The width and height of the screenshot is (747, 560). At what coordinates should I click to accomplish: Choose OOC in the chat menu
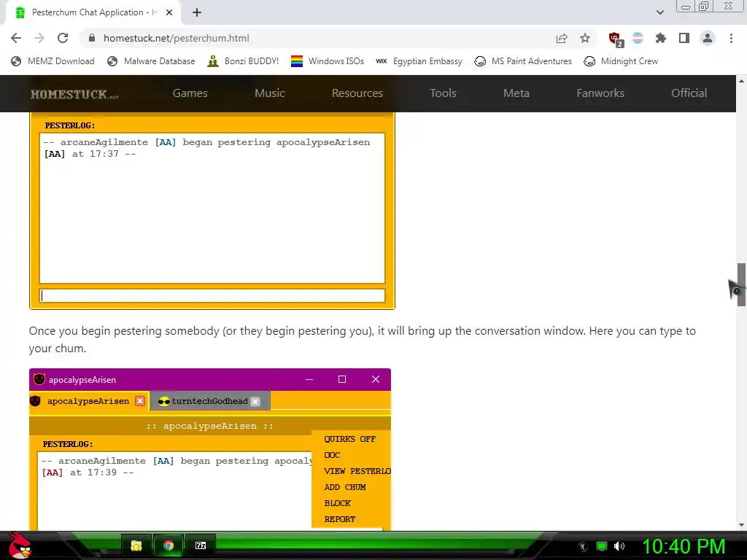(332, 455)
